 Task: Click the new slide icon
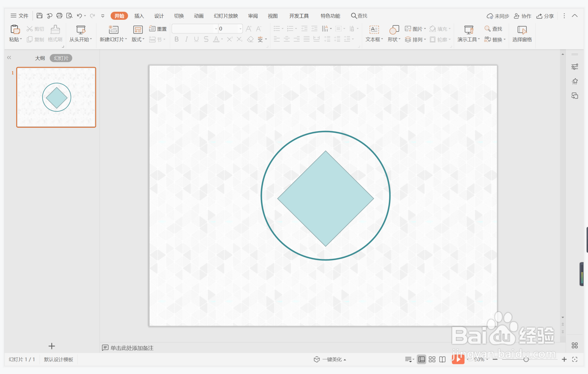click(113, 30)
